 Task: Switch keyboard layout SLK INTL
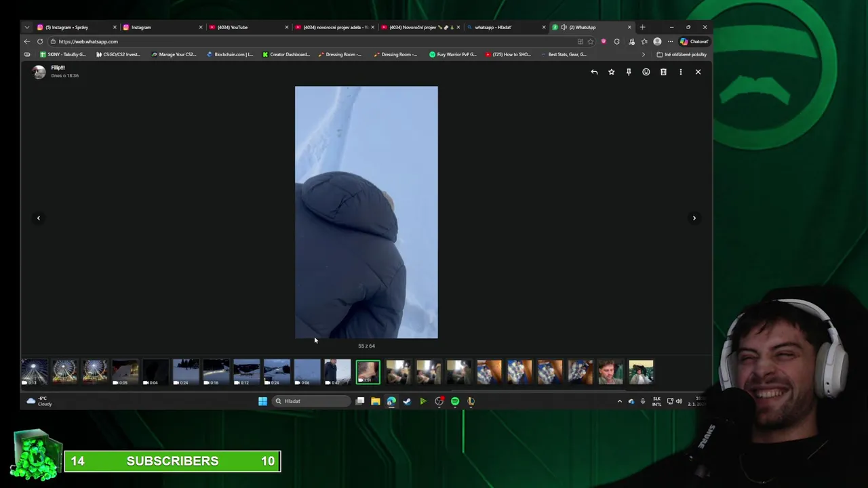656,401
